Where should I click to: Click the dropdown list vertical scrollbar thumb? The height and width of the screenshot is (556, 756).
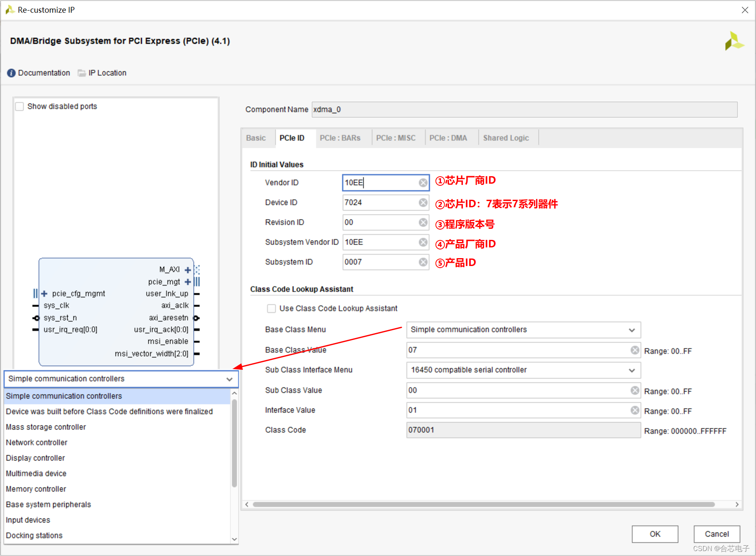point(234,443)
